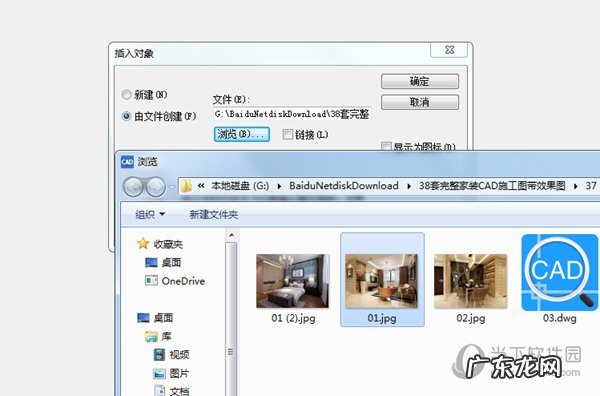The image size is (600, 396).
Task: Click the 01 (2).jpg file name
Action: (x=293, y=318)
